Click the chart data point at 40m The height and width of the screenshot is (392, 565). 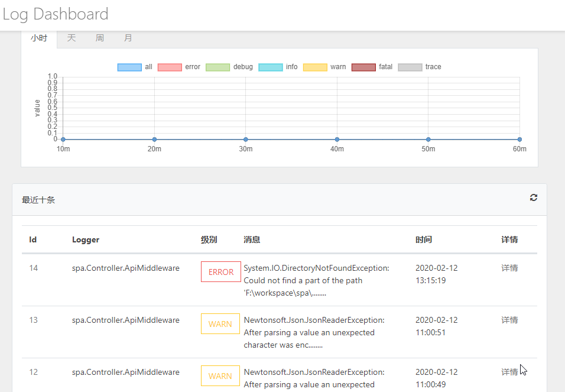tap(337, 140)
